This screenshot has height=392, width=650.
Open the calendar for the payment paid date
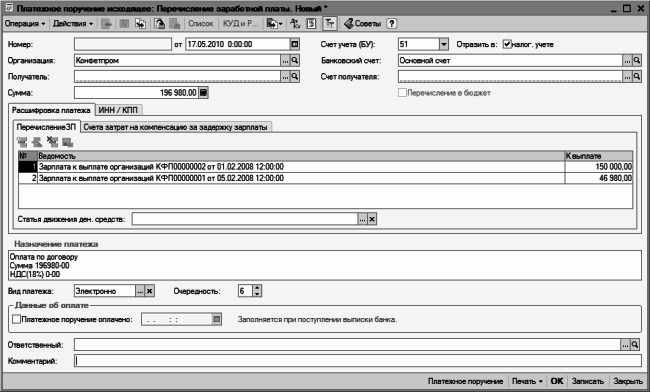[217, 319]
